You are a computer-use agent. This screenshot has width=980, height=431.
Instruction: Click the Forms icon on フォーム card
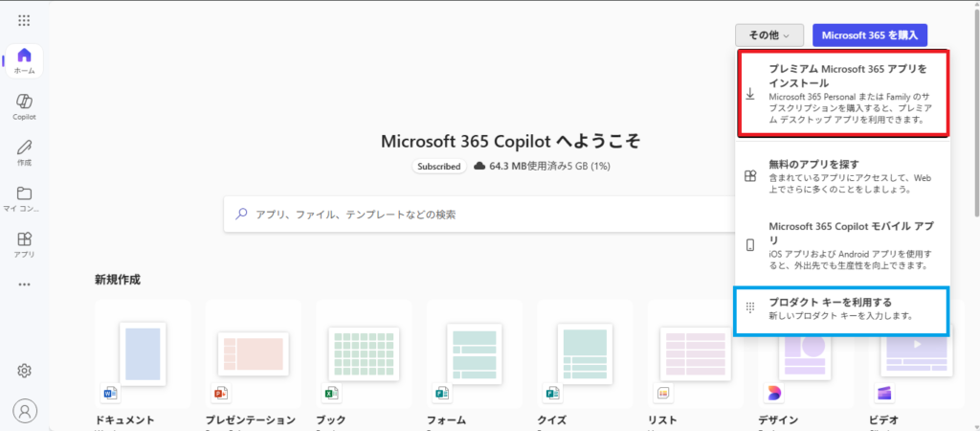(x=442, y=393)
